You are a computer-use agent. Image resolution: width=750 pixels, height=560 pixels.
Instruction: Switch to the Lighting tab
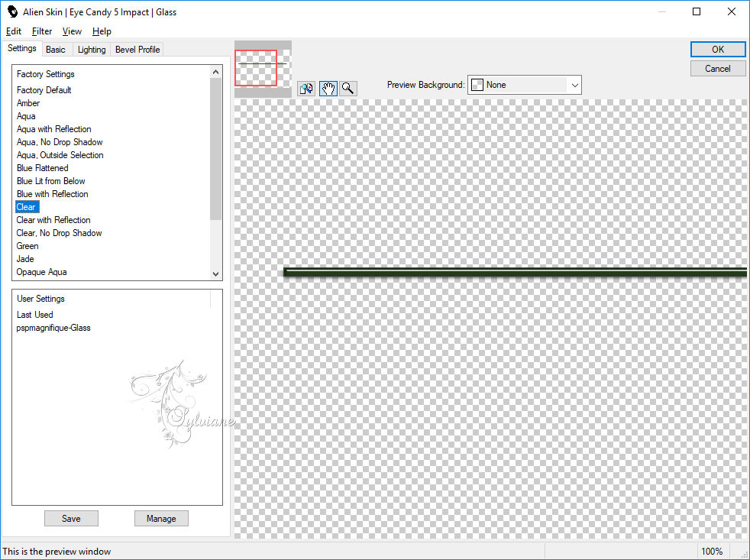click(92, 50)
